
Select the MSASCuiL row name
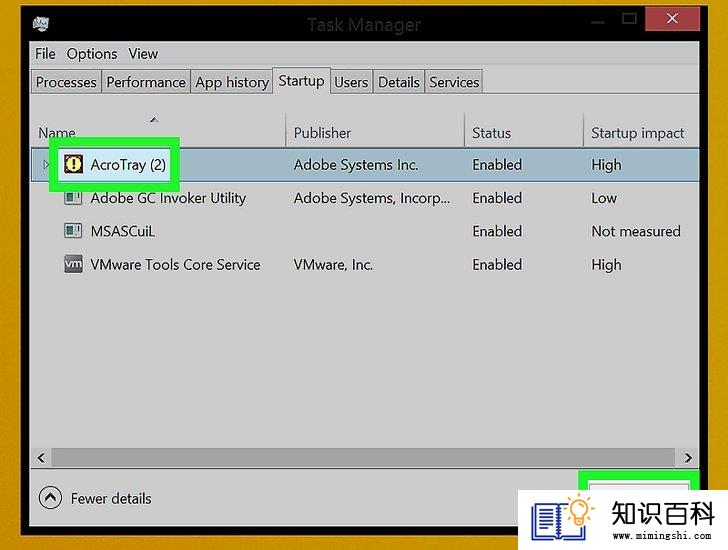point(123,231)
